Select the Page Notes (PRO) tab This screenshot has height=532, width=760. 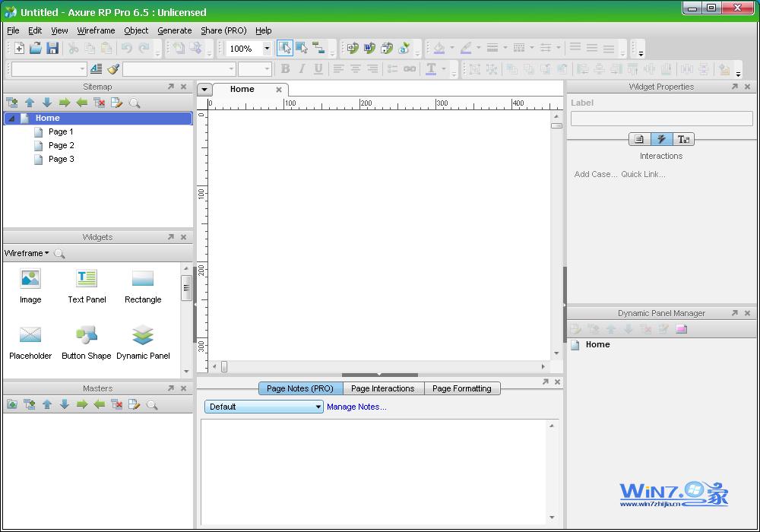pos(300,388)
